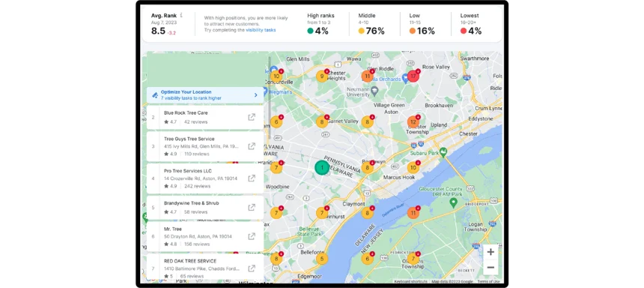The height and width of the screenshot is (288, 644).
Task: Click the Neumann University map marker
Action: (374, 90)
